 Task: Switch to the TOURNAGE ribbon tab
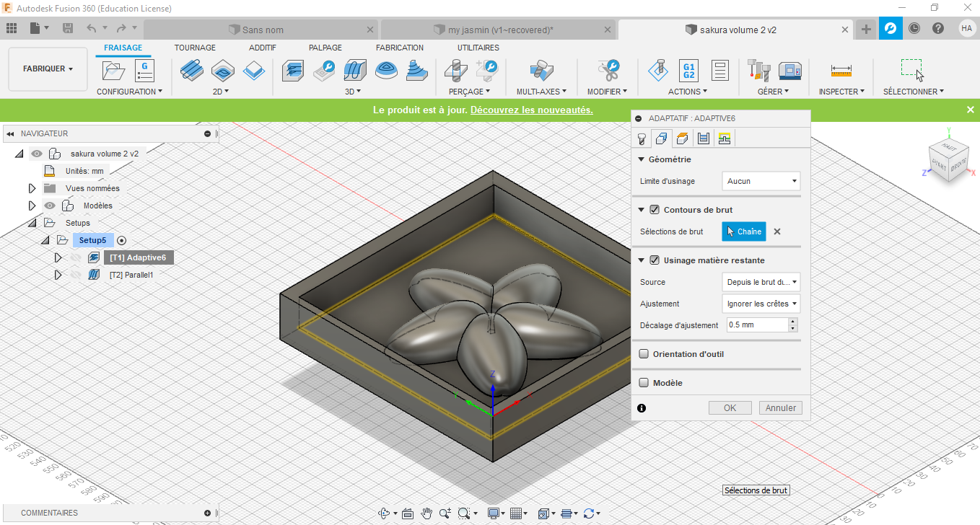pos(195,48)
